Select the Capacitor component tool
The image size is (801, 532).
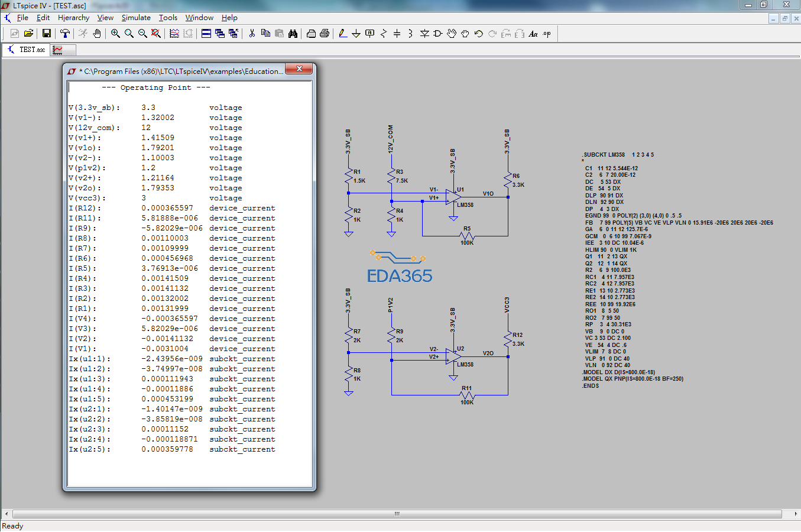tap(397, 34)
